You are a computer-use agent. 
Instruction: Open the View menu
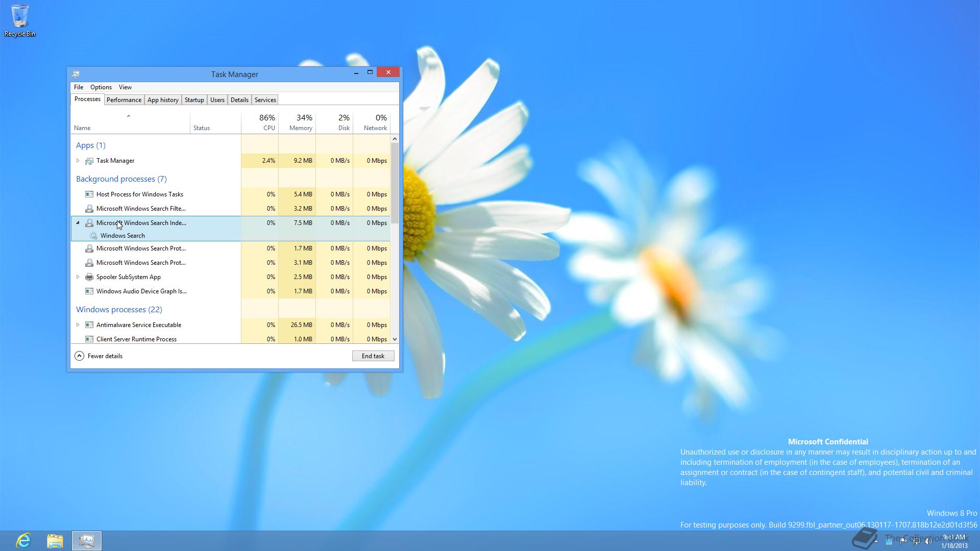tap(125, 87)
